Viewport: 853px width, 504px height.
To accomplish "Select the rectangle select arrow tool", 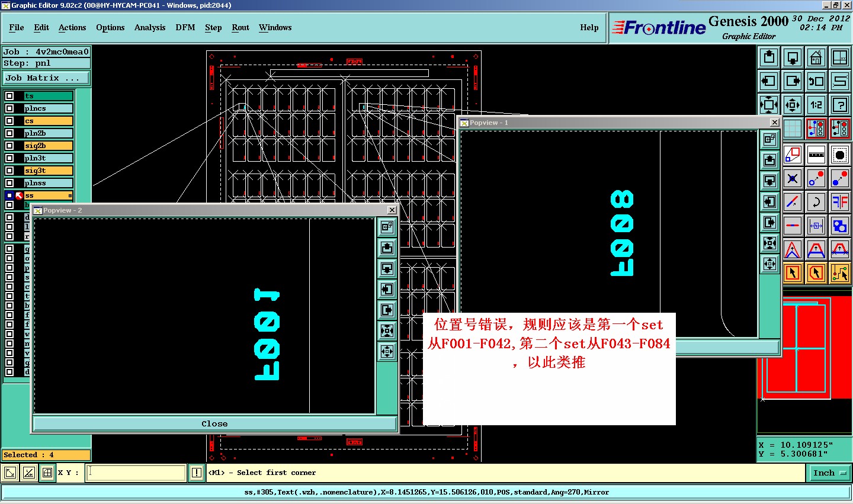I will point(793,273).
